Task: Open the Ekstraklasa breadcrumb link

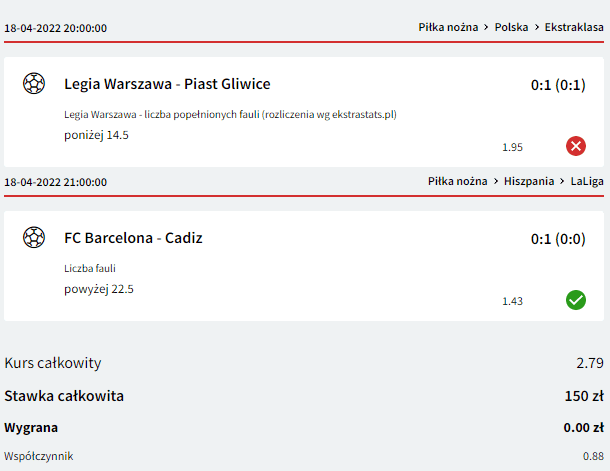Action: click(574, 27)
